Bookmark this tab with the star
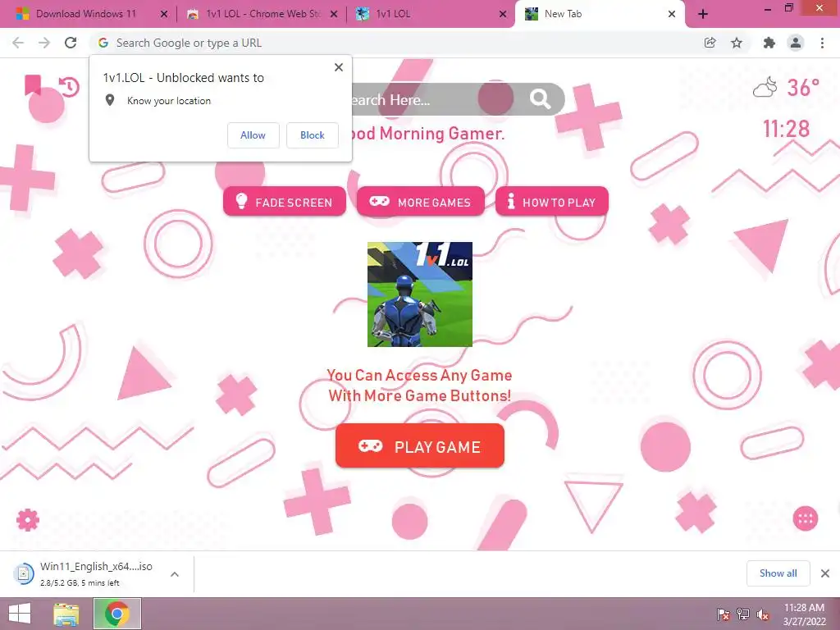Screen dimensions: 840x630 [737, 43]
